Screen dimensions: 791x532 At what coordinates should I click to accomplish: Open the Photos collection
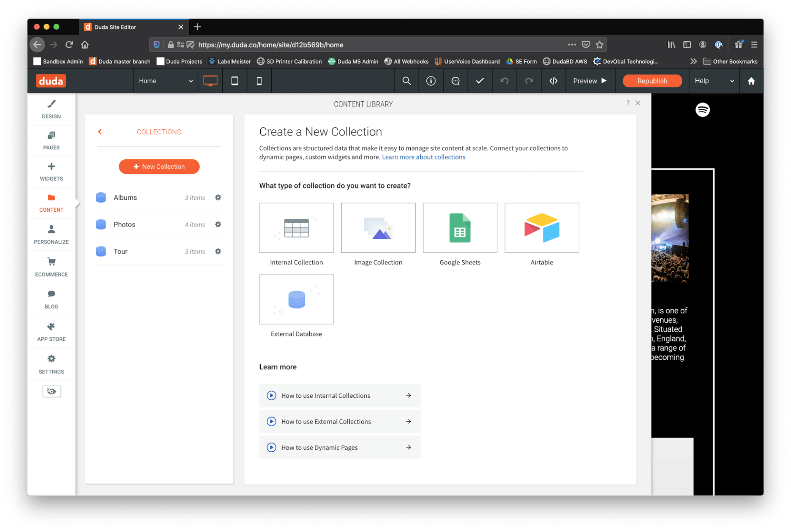pos(159,224)
